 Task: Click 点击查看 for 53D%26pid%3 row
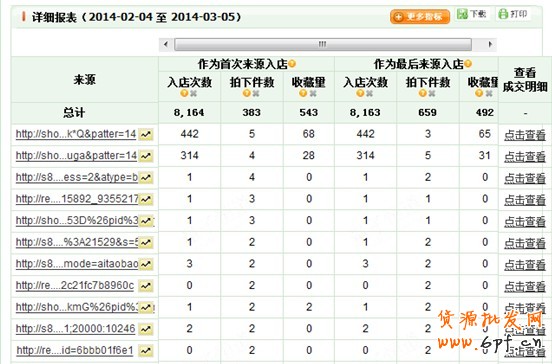(525, 222)
